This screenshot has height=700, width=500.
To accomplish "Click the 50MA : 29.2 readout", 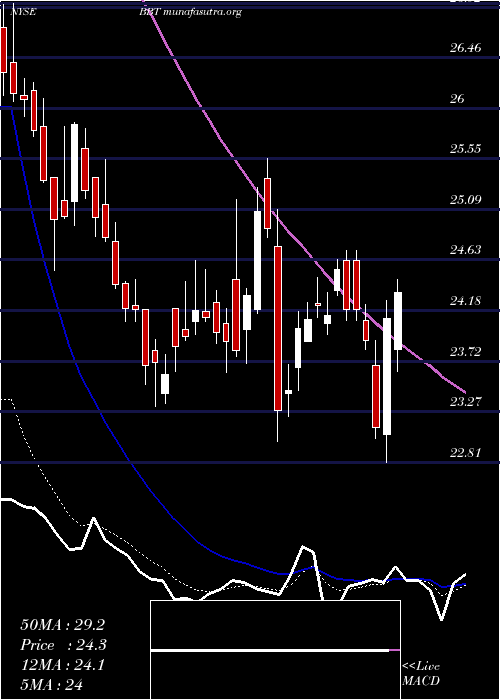I will tap(62, 625).
